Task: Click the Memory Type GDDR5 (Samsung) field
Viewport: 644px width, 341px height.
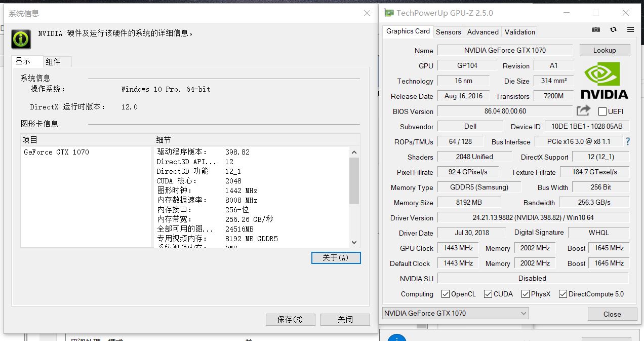Action: tap(479, 187)
